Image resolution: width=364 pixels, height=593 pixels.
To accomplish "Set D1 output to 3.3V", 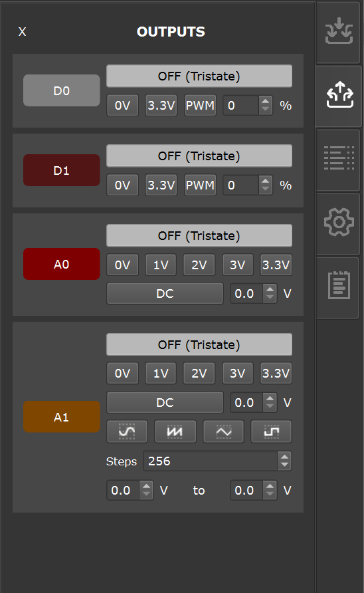I will coord(161,185).
